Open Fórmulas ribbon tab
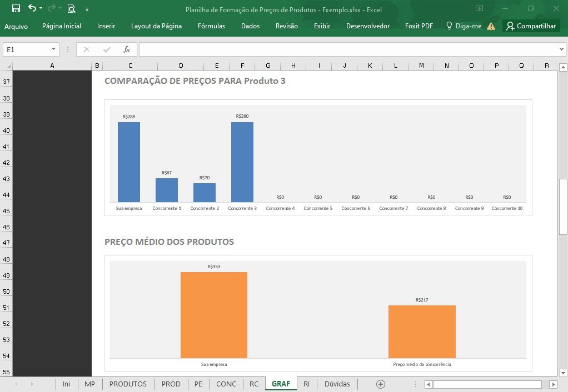The image size is (568, 392). pos(212,26)
